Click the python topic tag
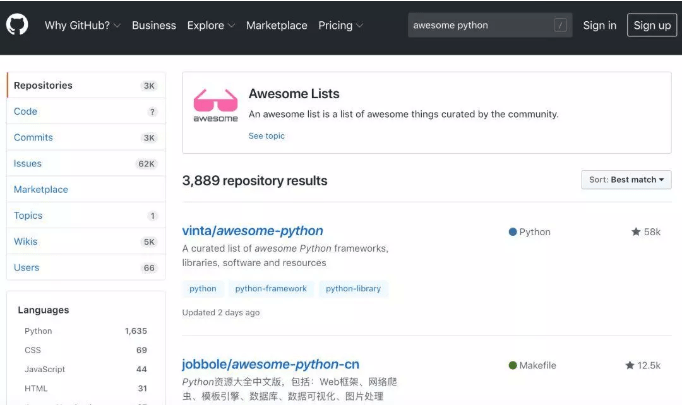The width and height of the screenshot is (682, 406). [203, 289]
